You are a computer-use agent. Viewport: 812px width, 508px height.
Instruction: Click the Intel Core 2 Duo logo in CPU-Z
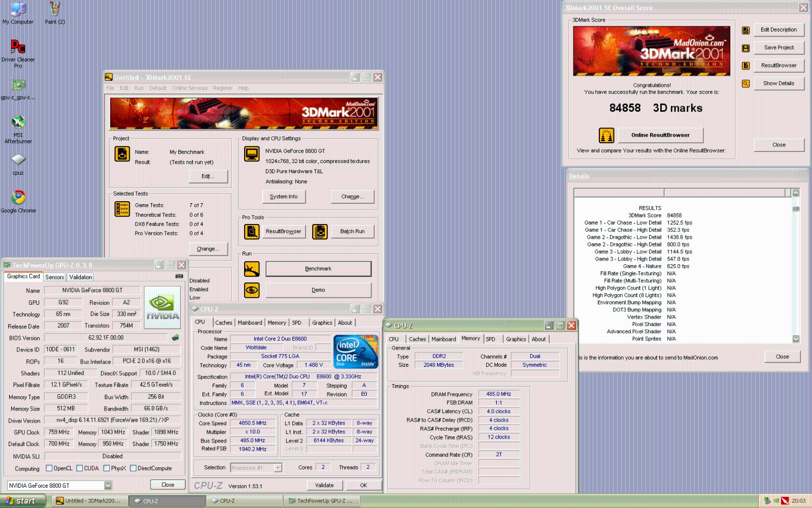coord(356,352)
